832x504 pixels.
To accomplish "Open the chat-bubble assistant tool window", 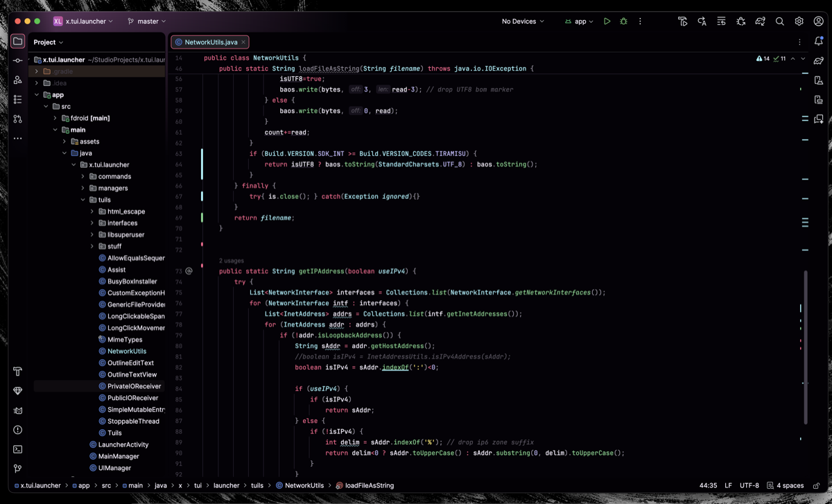I will [819, 119].
